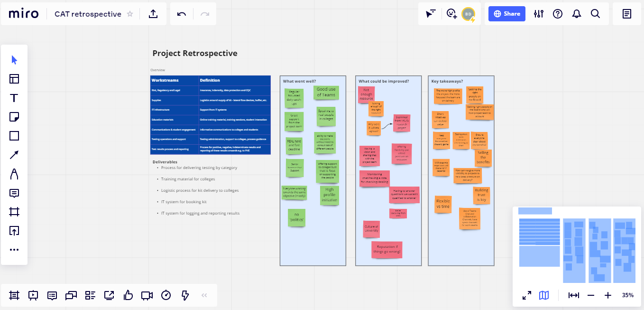
Task: Open the Comment tool
Action: [14, 193]
